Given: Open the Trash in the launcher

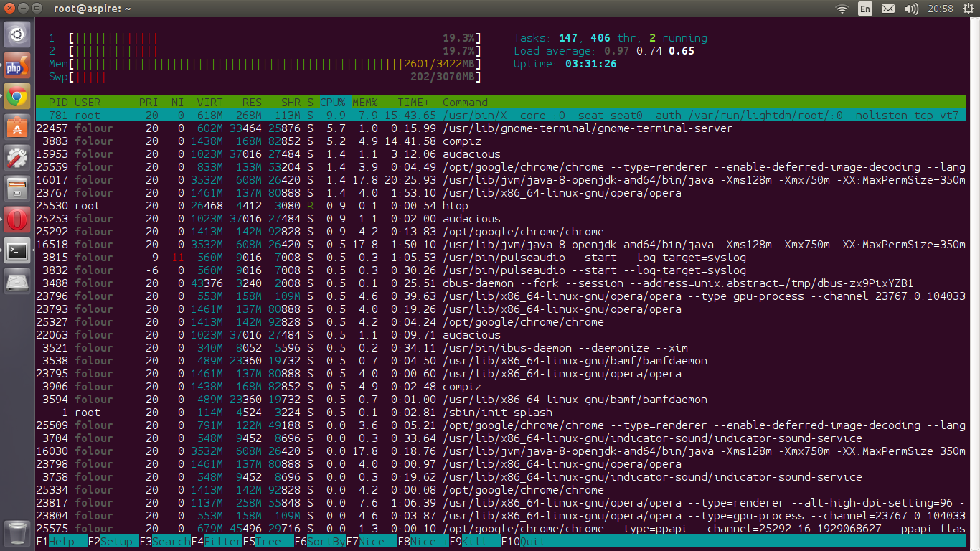Looking at the screenshot, I should coord(17,534).
